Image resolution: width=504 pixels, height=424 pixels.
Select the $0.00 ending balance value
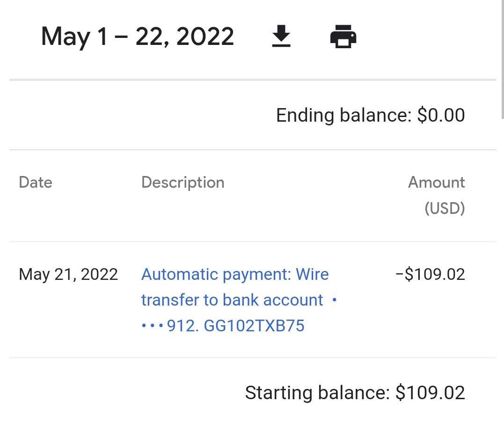(441, 115)
